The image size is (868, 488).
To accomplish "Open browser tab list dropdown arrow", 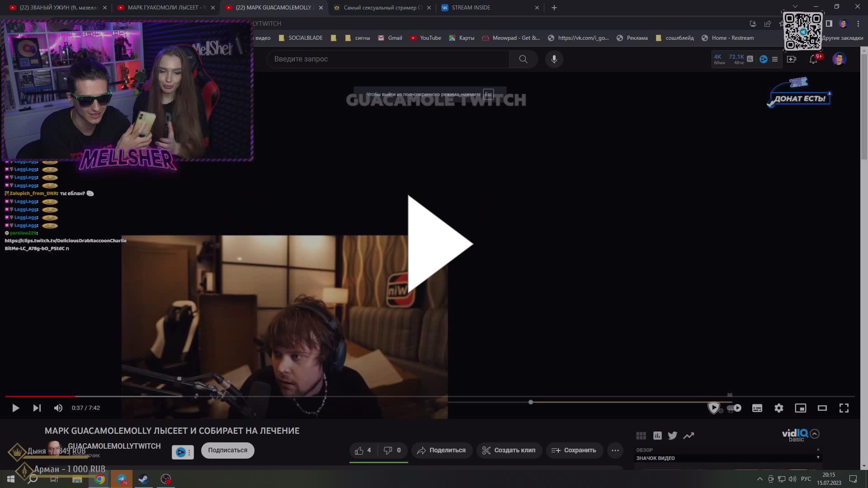I will 795,7.
